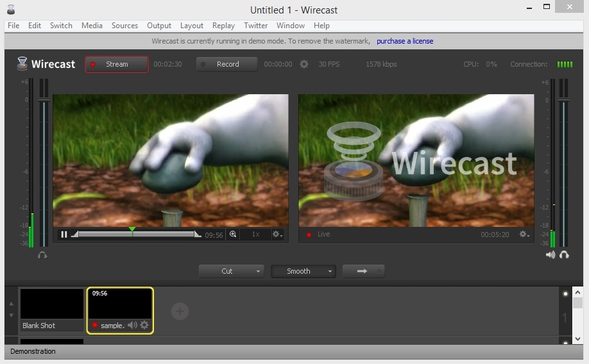Click the Demonstration status bar text

pos(33,351)
